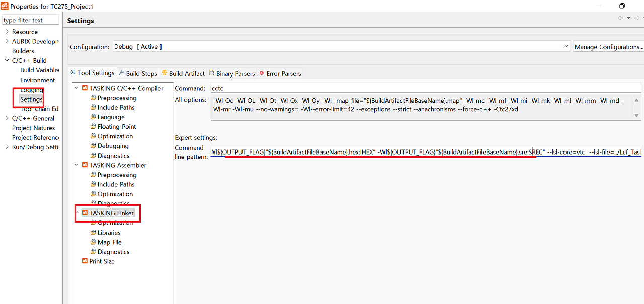Select Debugging compiler option
The height and width of the screenshot is (304, 644).
(113, 146)
